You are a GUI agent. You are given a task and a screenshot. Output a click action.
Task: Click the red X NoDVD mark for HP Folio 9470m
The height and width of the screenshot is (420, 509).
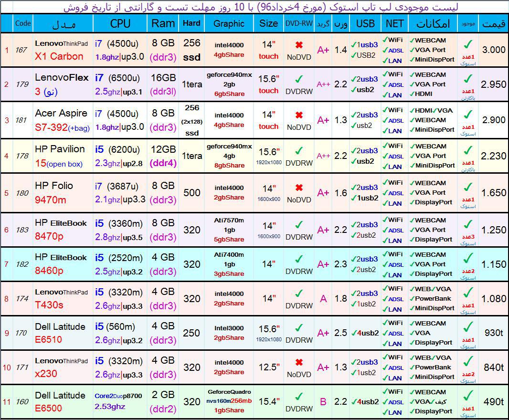click(x=299, y=188)
